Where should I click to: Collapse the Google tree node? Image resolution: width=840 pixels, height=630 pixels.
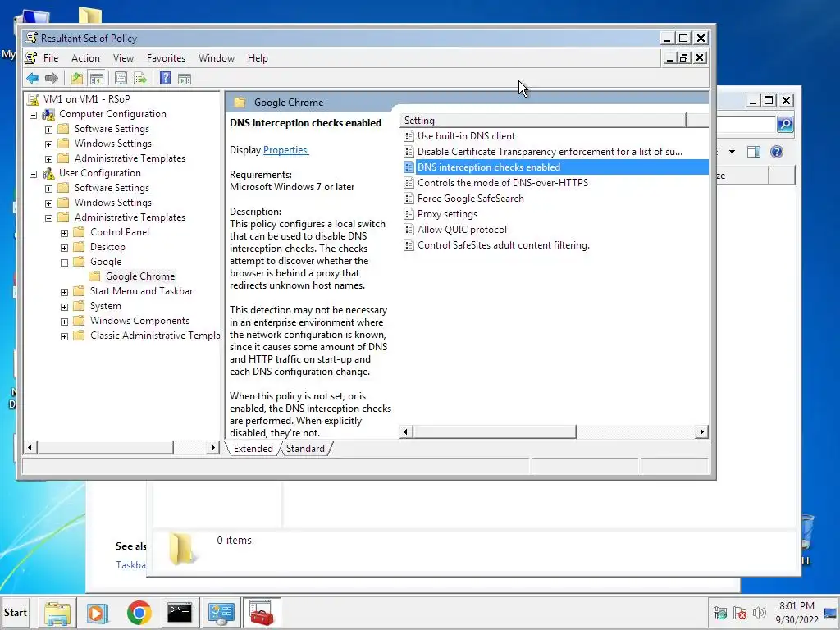64,262
